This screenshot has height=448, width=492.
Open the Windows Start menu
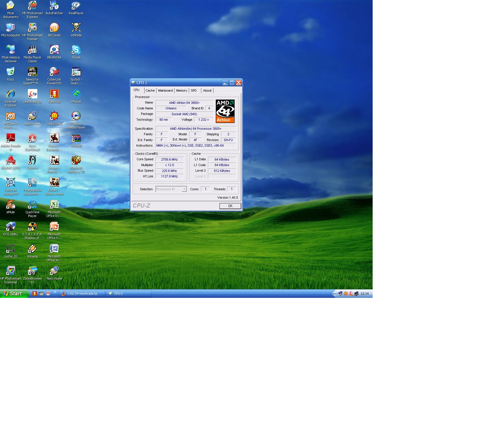coord(14,294)
